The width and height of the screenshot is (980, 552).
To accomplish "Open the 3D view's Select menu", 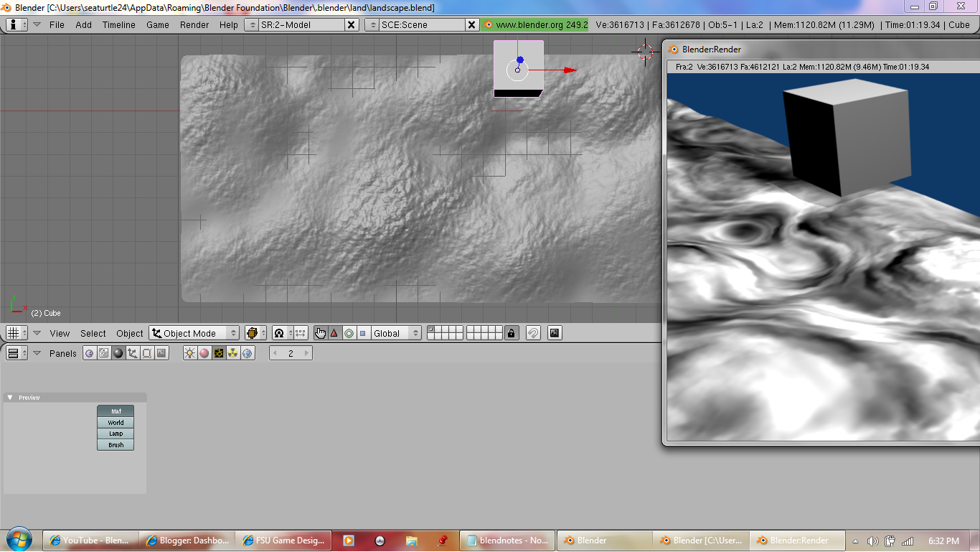I will pos(93,333).
